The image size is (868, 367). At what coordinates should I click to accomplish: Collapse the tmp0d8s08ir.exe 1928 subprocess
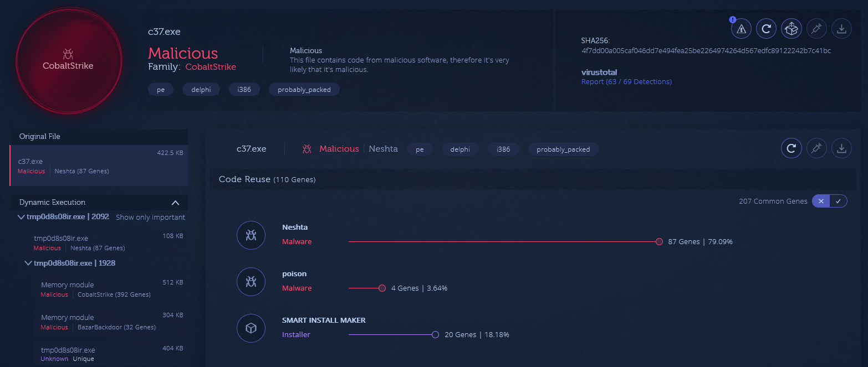[x=28, y=263]
